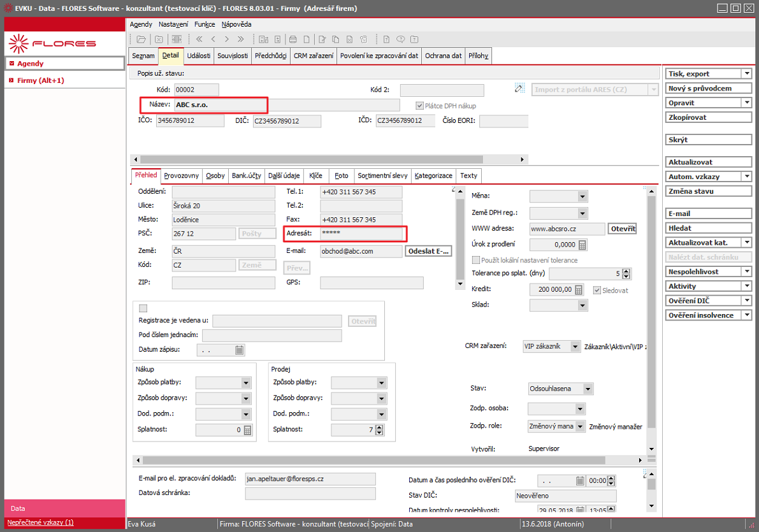
Task: Open the Nastavení menu
Action: point(173,24)
